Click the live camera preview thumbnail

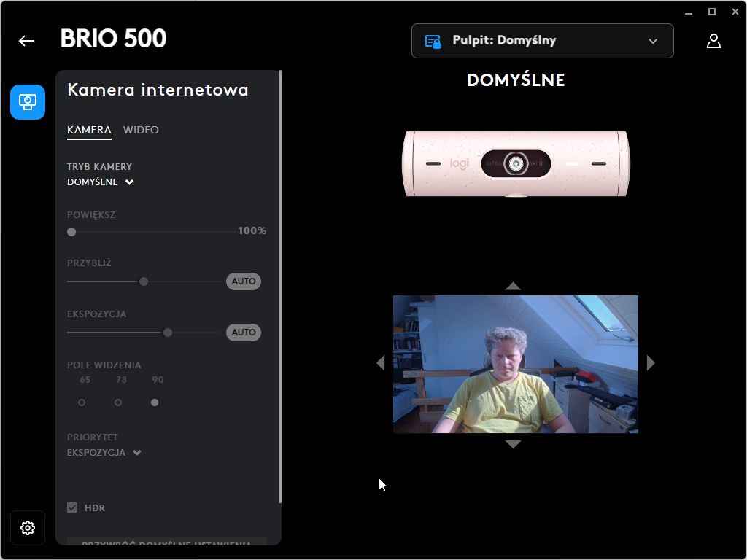516,365
